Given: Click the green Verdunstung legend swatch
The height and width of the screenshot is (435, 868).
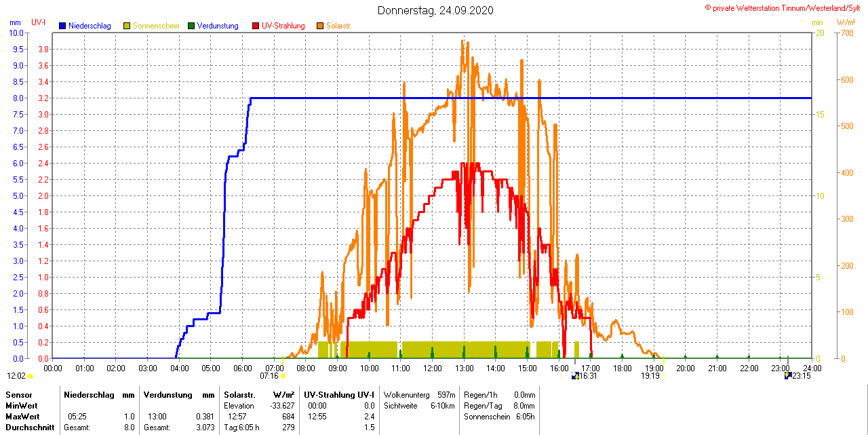Looking at the screenshot, I should (191, 26).
